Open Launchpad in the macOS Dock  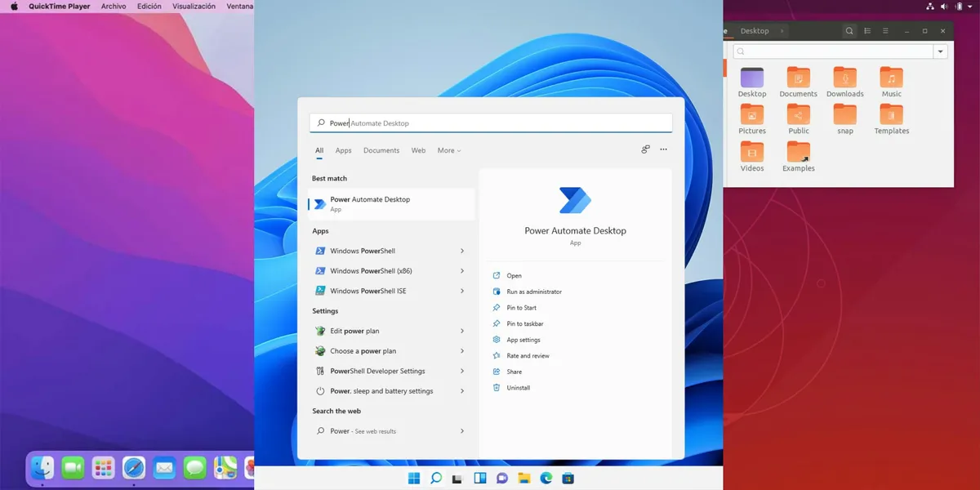103,468
